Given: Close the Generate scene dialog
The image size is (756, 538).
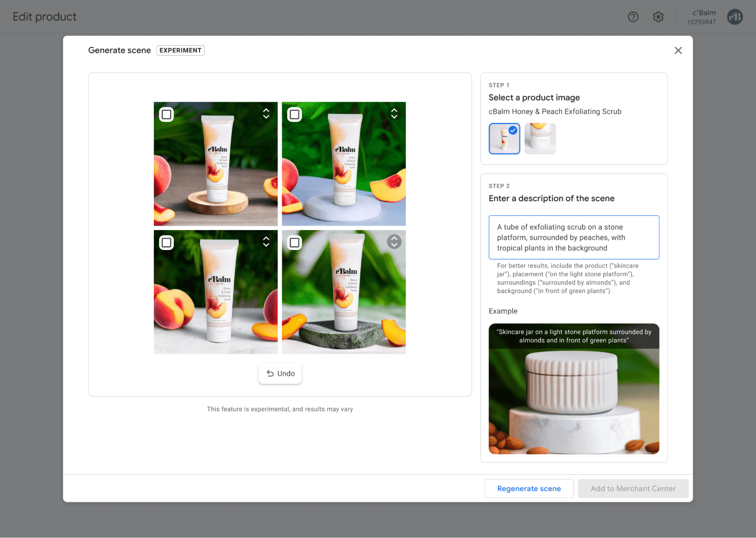Looking at the screenshot, I should pos(678,50).
